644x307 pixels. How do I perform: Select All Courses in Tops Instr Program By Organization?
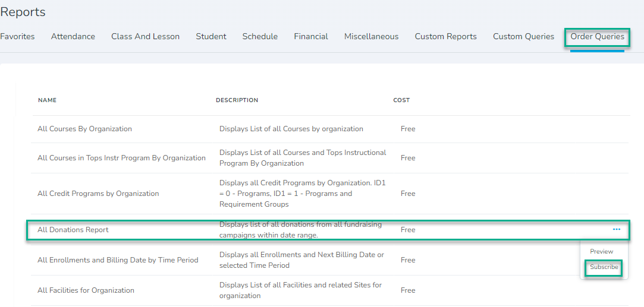[121, 158]
